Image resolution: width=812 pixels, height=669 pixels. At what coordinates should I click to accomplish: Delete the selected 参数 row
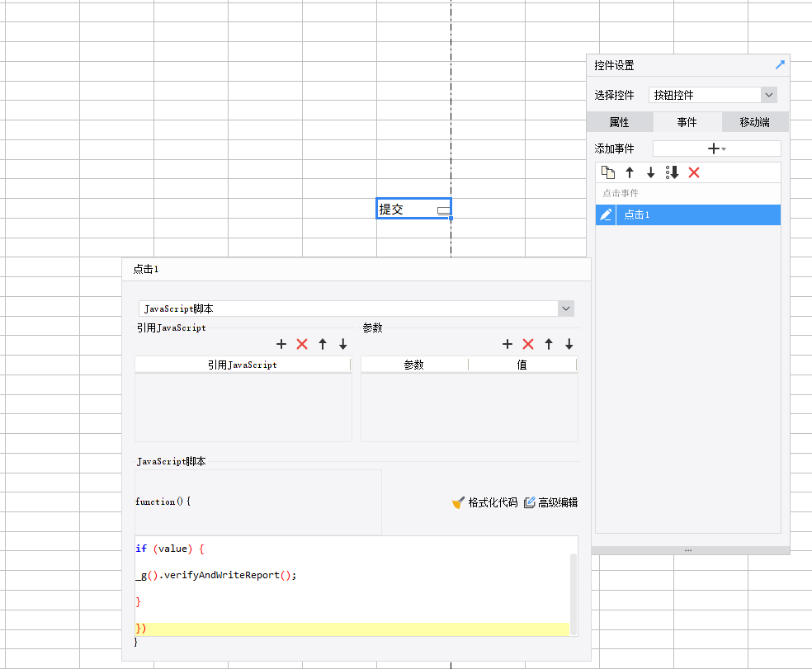coord(528,344)
